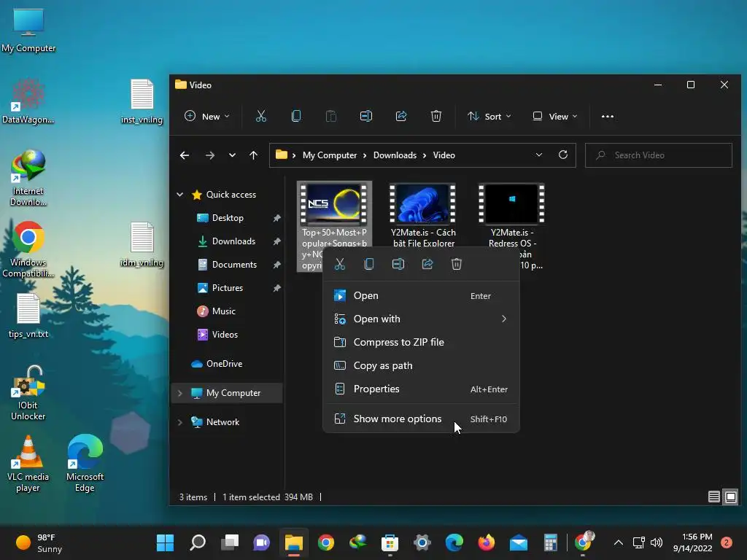Expand the Network tree node
The width and height of the screenshot is (747, 560).
click(x=180, y=422)
